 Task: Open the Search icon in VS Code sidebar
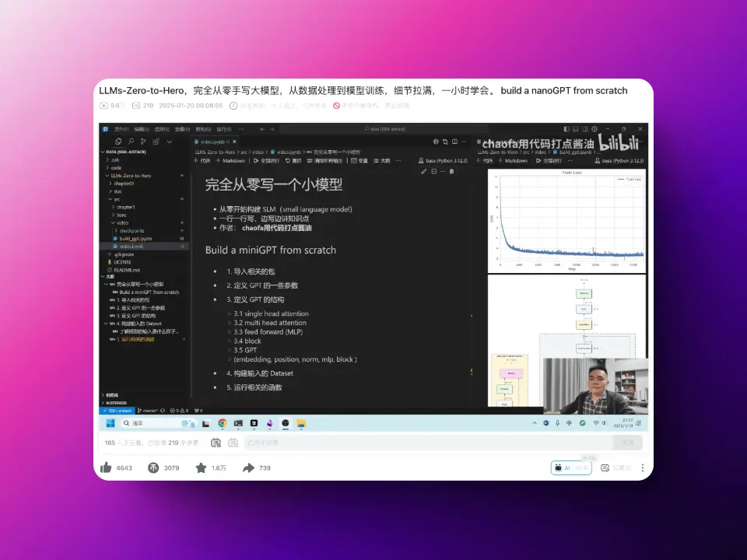(x=131, y=142)
